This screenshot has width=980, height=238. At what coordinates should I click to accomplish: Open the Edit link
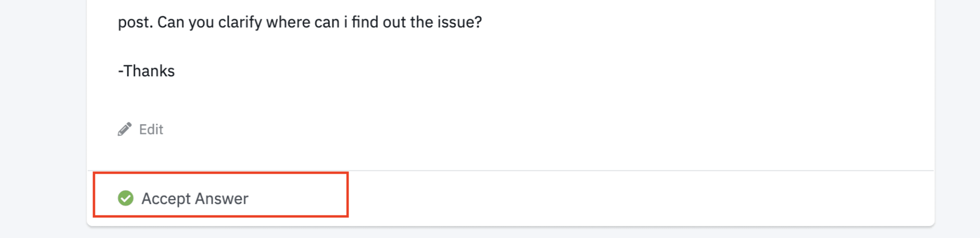[x=151, y=130]
